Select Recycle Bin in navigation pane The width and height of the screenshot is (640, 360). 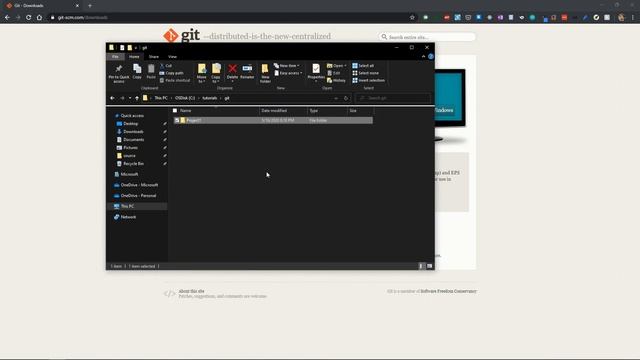point(133,164)
